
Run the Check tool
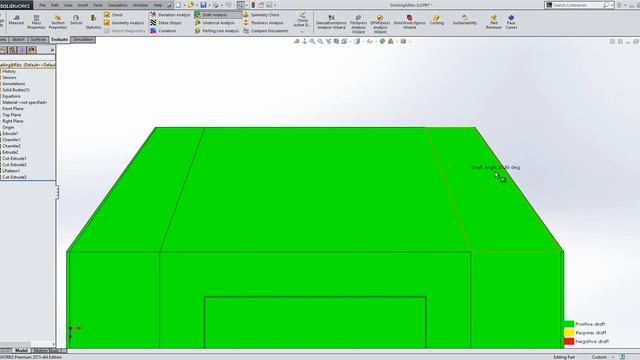(x=113, y=15)
